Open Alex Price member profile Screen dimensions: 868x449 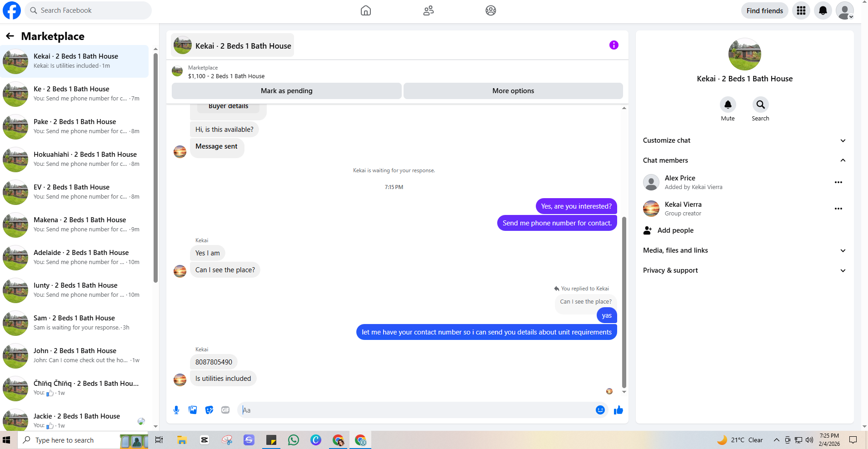[x=680, y=178]
